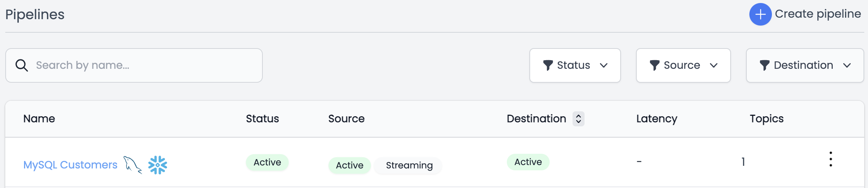Image resolution: width=868 pixels, height=188 pixels.
Task: Click the Streaming source badge
Action: (409, 165)
